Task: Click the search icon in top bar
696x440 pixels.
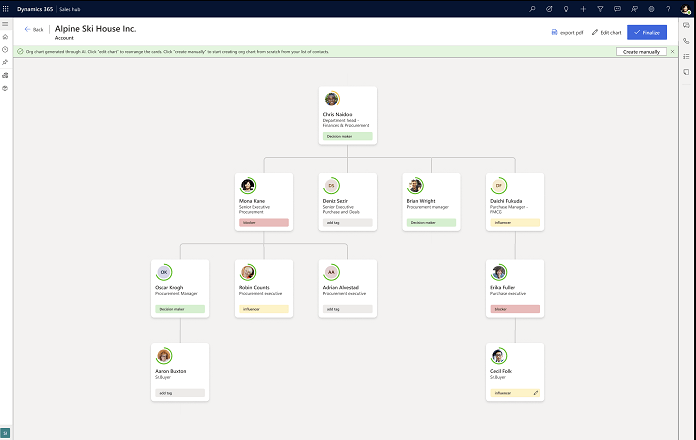Action: [x=532, y=8]
